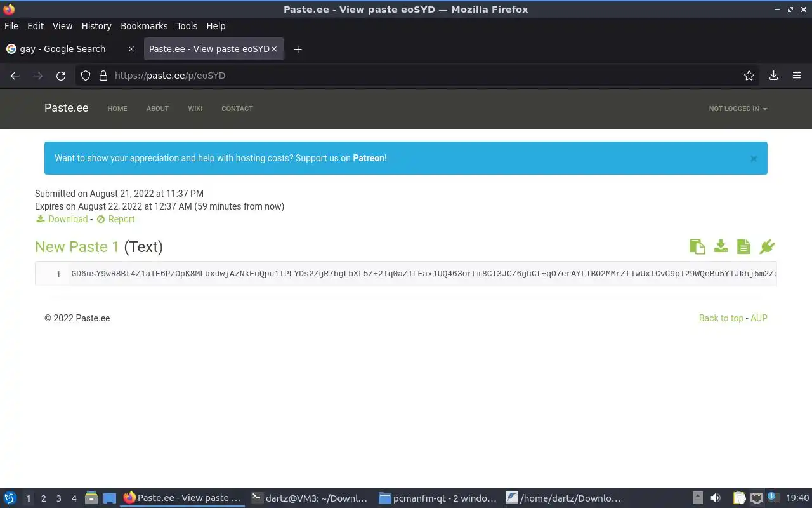Click the removable media eject tray icon

pyautogui.click(x=697, y=498)
